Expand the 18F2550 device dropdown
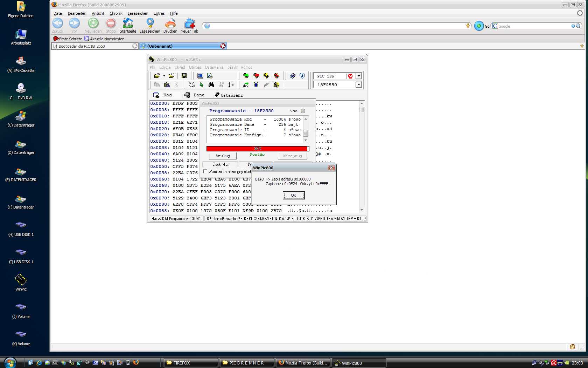This screenshot has width=588, height=368. coord(358,84)
